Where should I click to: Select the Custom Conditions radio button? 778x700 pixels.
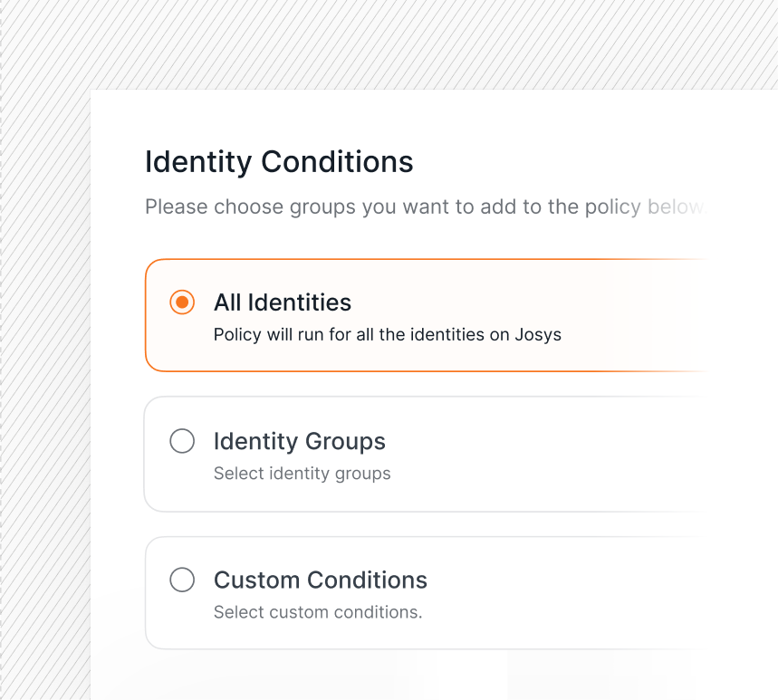(x=182, y=580)
